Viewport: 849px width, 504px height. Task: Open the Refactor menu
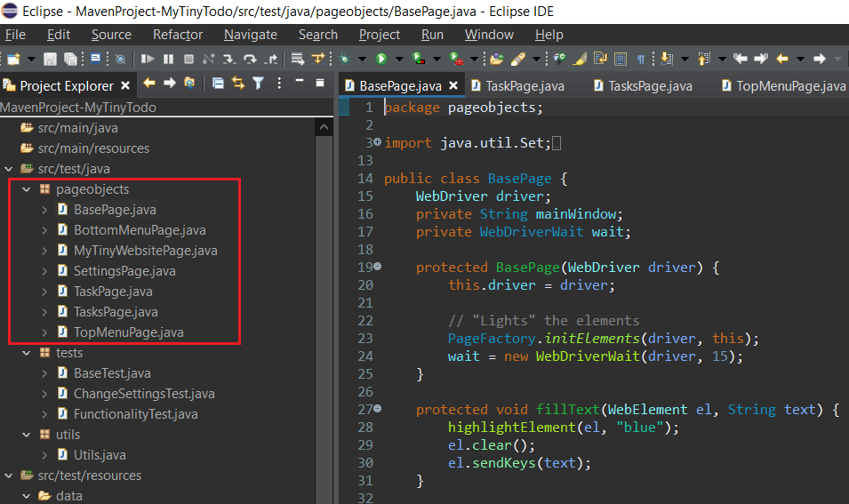[x=177, y=35]
